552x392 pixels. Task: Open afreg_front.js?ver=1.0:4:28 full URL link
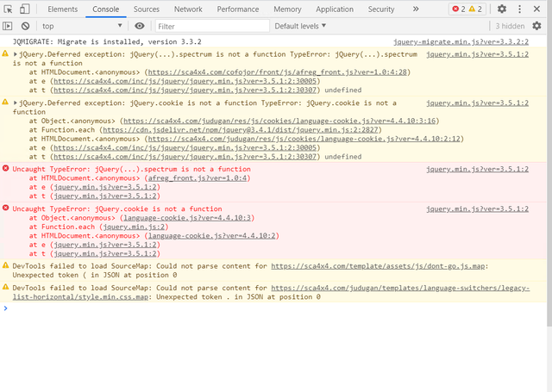277,72
